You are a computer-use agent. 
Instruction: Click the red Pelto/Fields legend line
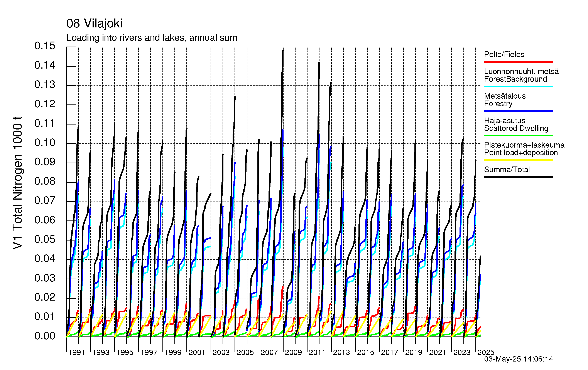tap(519, 62)
